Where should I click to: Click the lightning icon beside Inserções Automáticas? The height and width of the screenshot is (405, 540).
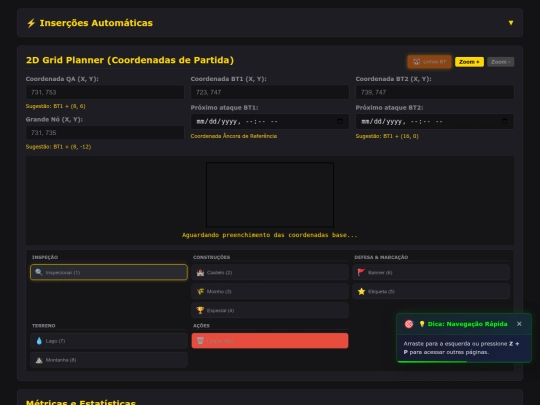31,23
